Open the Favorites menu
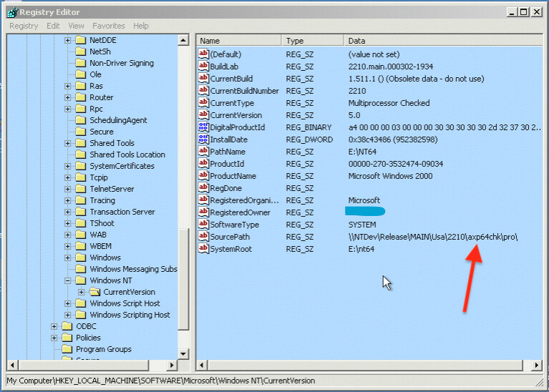This screenshot has width=549, height=392. click(x=108, y=26)
